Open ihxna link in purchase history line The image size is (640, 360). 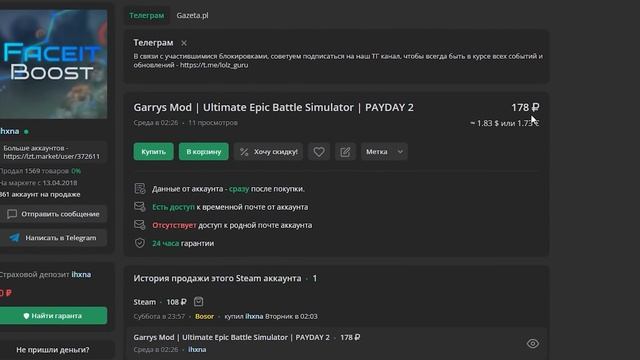tap(254, 316)
